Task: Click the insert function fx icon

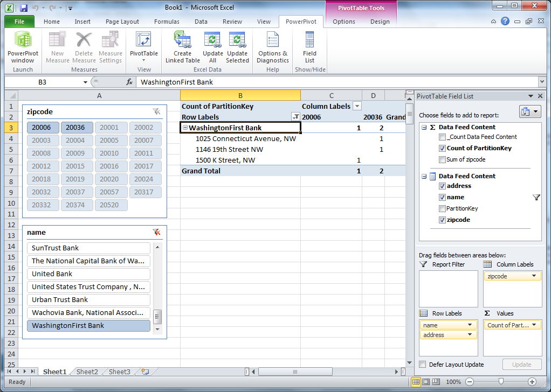Action: pyautogui.click(x=129, y=82)
